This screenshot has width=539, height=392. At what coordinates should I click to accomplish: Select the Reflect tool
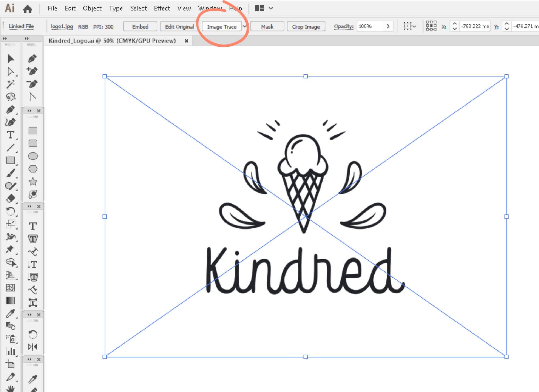pyautogui.click(x=33, y=346)
